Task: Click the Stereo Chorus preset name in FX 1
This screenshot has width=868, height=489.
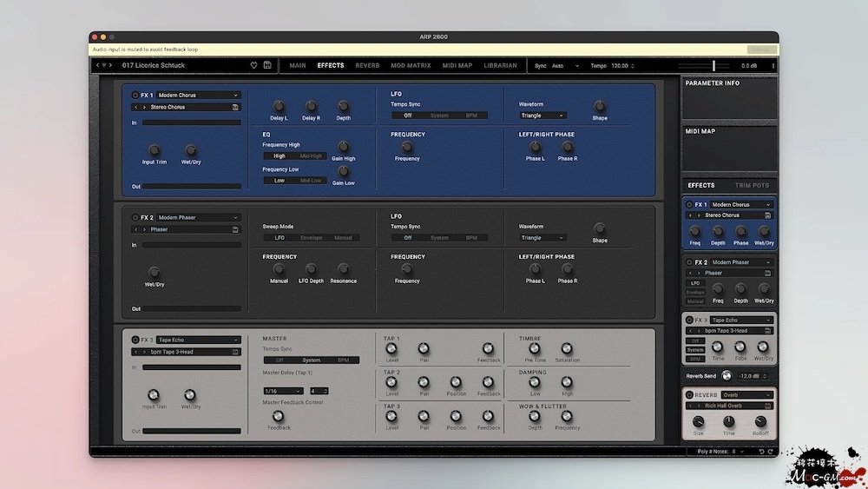Action: coord(168,108)
